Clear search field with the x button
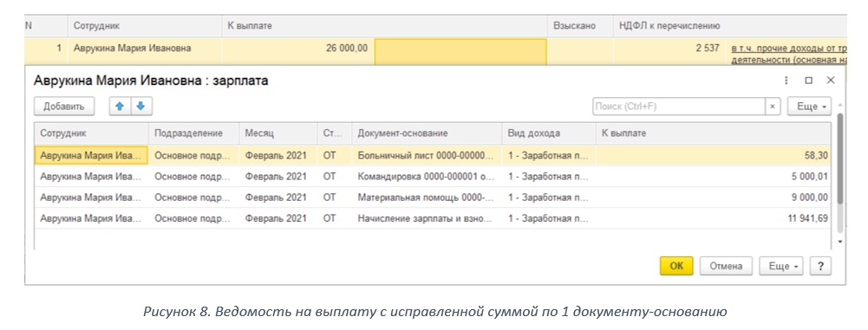The width and height of the screenshot is (868, 330). [773, 107]
